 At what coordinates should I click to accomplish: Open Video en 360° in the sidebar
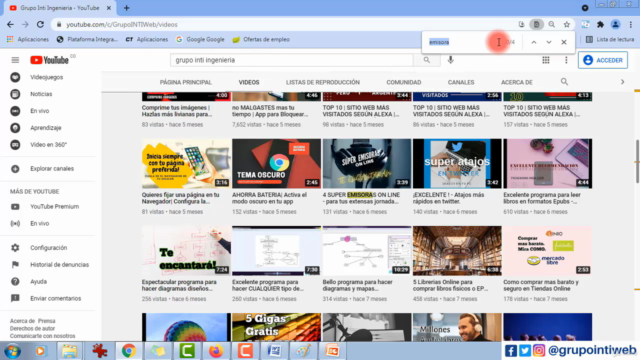click(48, 144)
